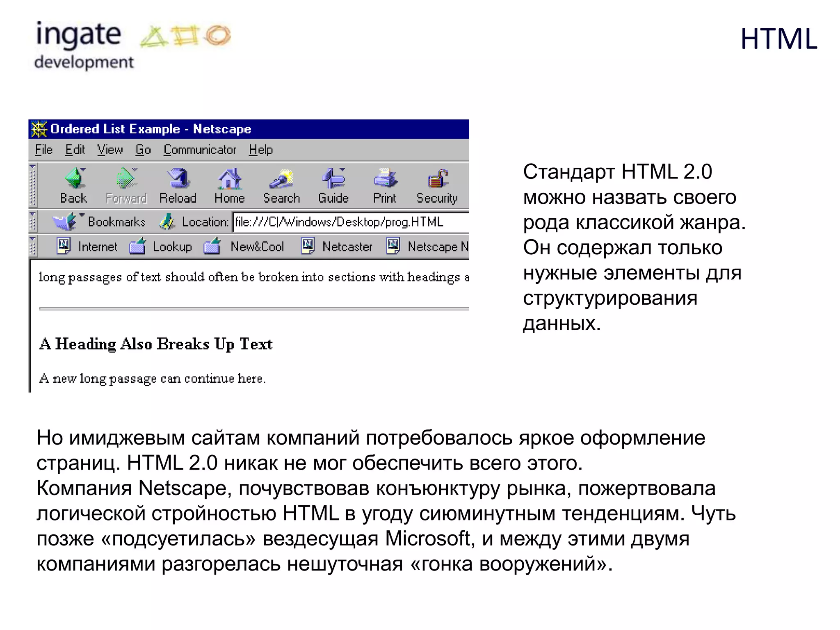Click the icon next to Netscape N link
Screen dimensions: 840x630
pos(393,246)
